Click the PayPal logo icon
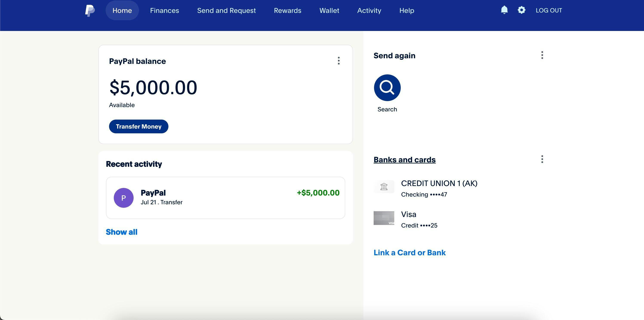Viewport: 644px width, 320px height. pyautogui.click(x=90, y=11)
